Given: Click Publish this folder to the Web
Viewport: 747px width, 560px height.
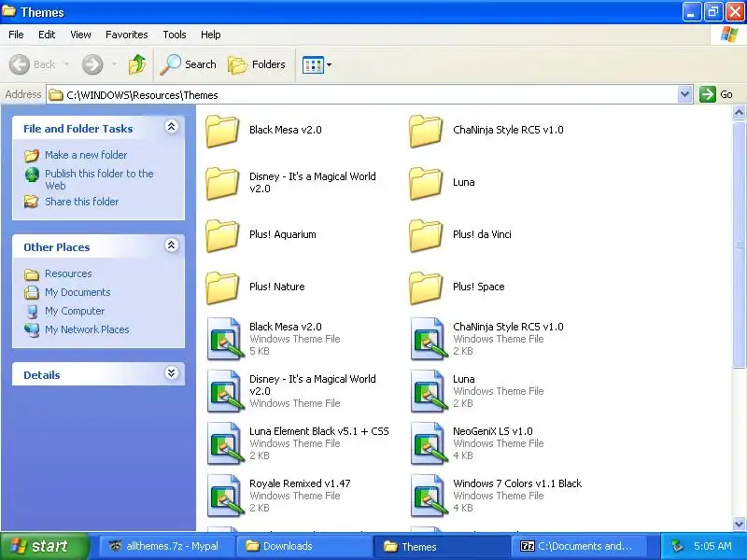Looking at the screenshot, I should pyautogui.click(x=99, y=179).
